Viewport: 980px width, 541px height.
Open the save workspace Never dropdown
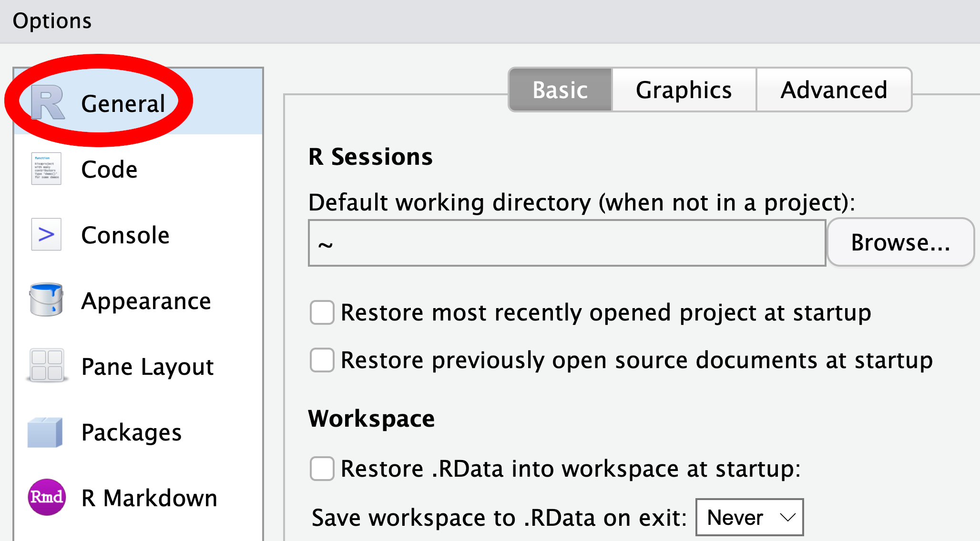tap(749, 517)
